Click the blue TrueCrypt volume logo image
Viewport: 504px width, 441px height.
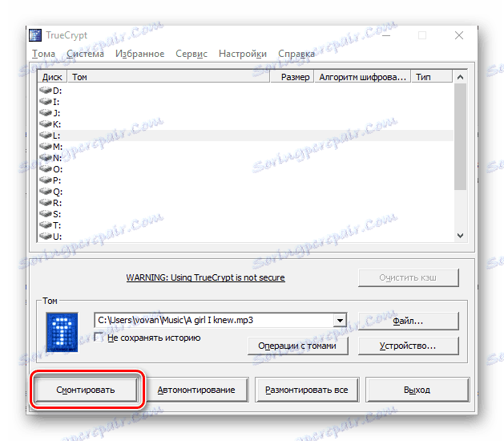coord(62,332)
